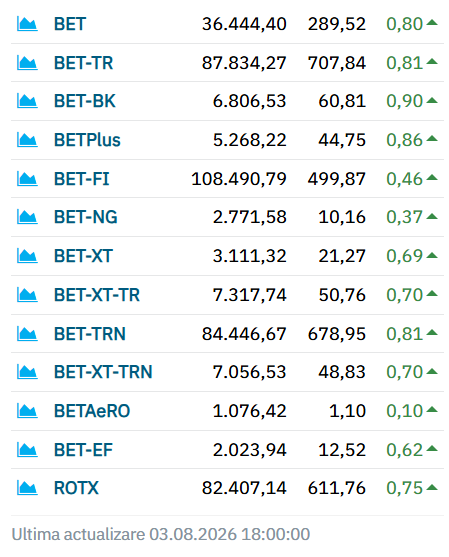Open the chart icon for BET-BK
The image size is (449, 557).
pos(27,101)
